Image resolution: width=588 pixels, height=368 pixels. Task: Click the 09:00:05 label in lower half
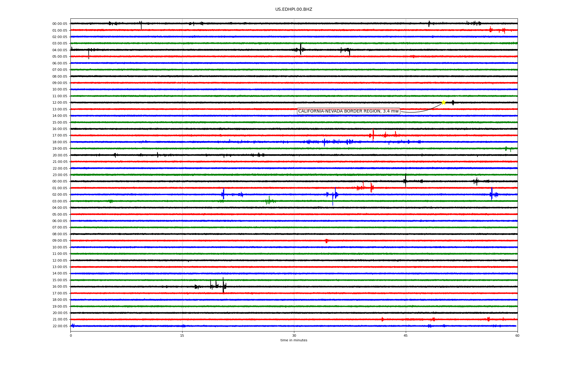coord(60,241)
